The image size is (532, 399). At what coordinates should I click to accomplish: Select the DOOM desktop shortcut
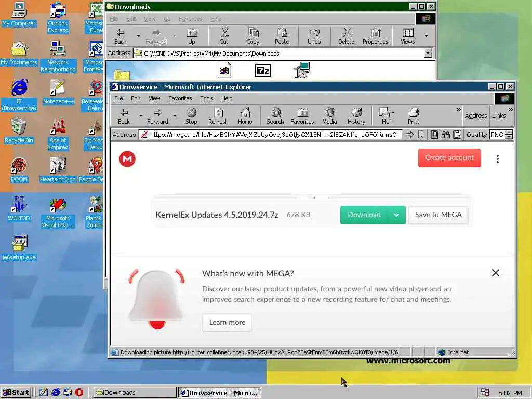click(19, 169)
